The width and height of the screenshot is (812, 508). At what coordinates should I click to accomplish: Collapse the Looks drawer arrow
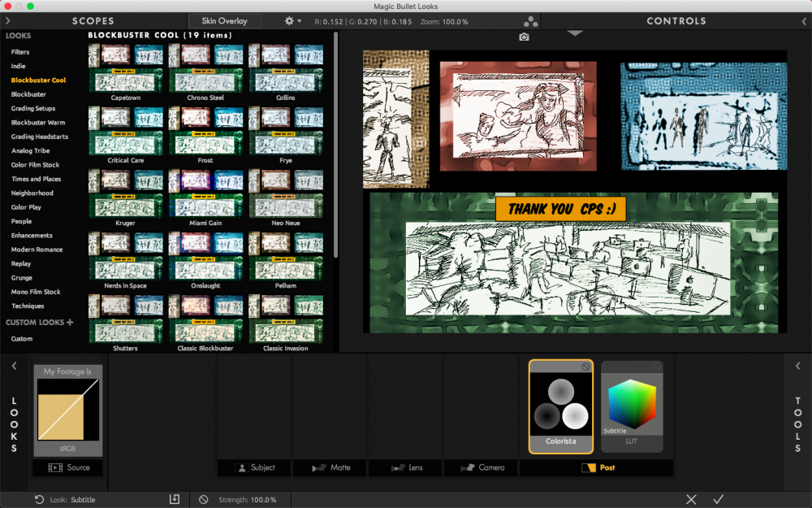pos(14,366)
